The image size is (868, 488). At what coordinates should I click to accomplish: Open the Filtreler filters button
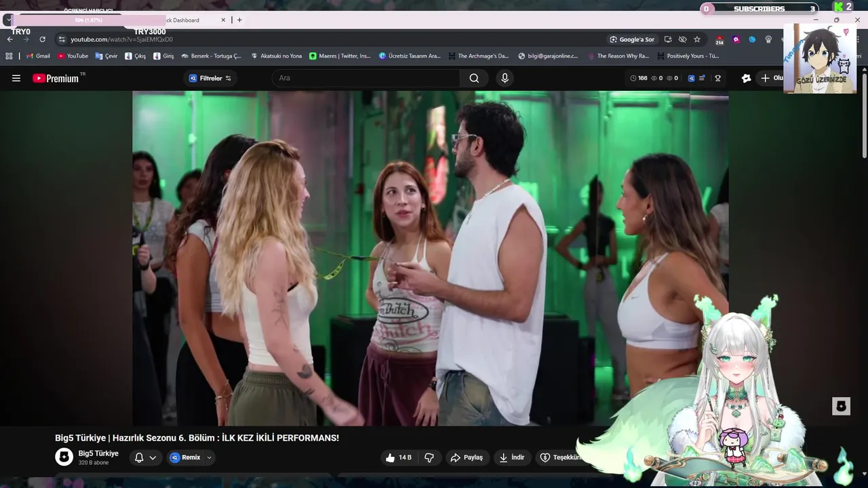tap(210, 78)
